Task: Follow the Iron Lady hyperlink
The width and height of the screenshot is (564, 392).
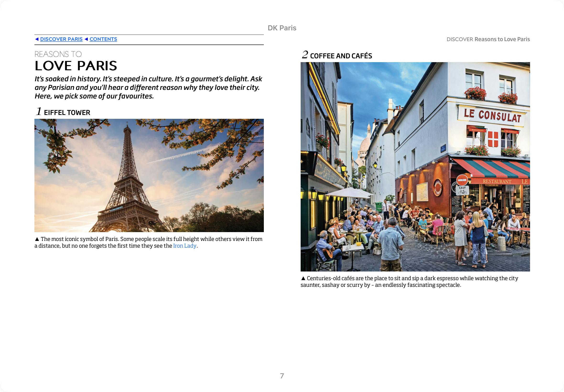Action: (184, 246)
